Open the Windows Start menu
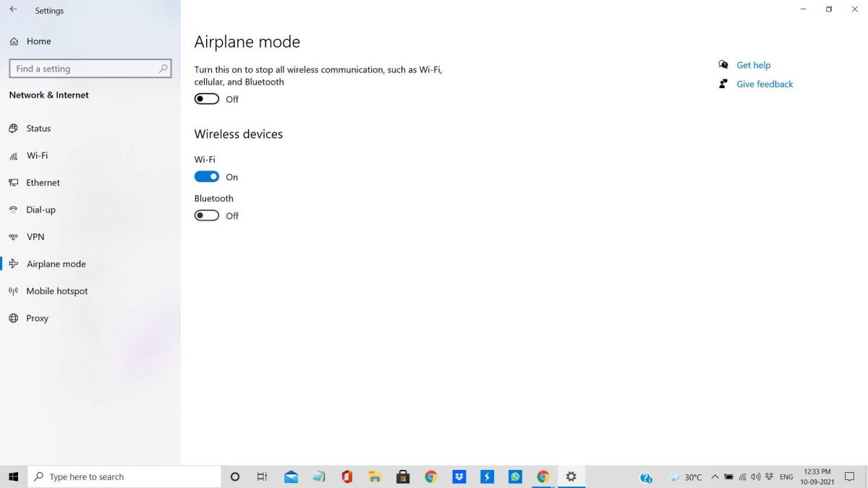 point(13,476)
